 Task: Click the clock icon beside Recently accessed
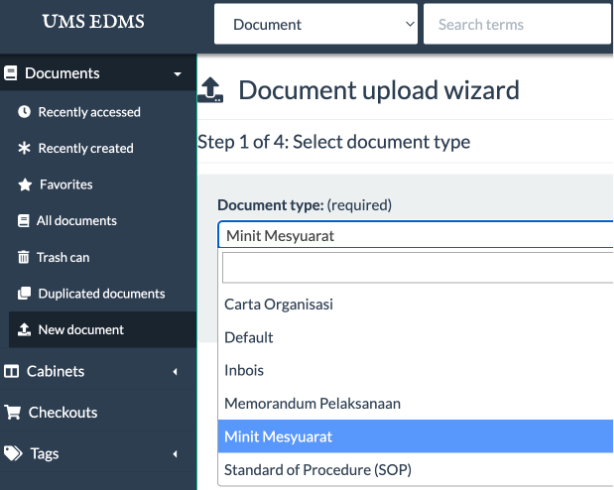pos(25,112)
